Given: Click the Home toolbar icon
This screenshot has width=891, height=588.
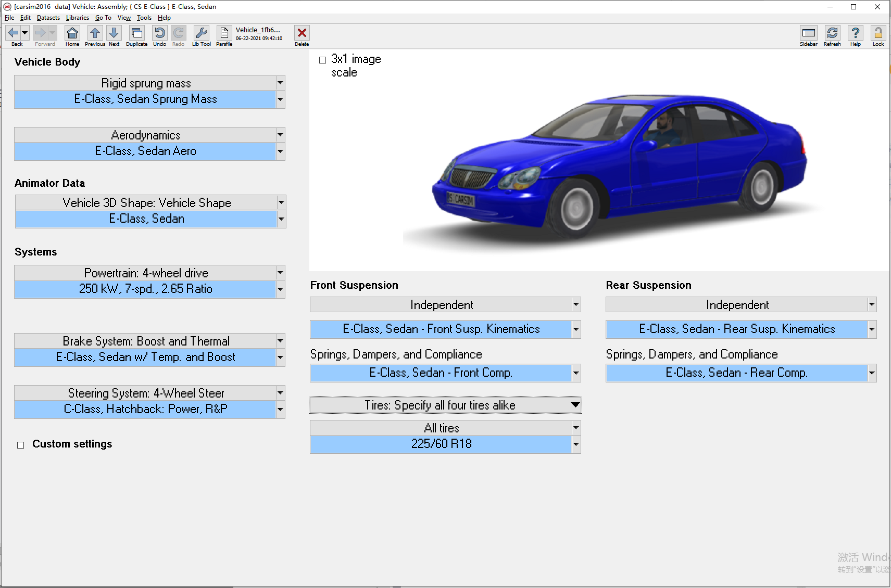Looking at the screenshot, I should pos(72,34).
